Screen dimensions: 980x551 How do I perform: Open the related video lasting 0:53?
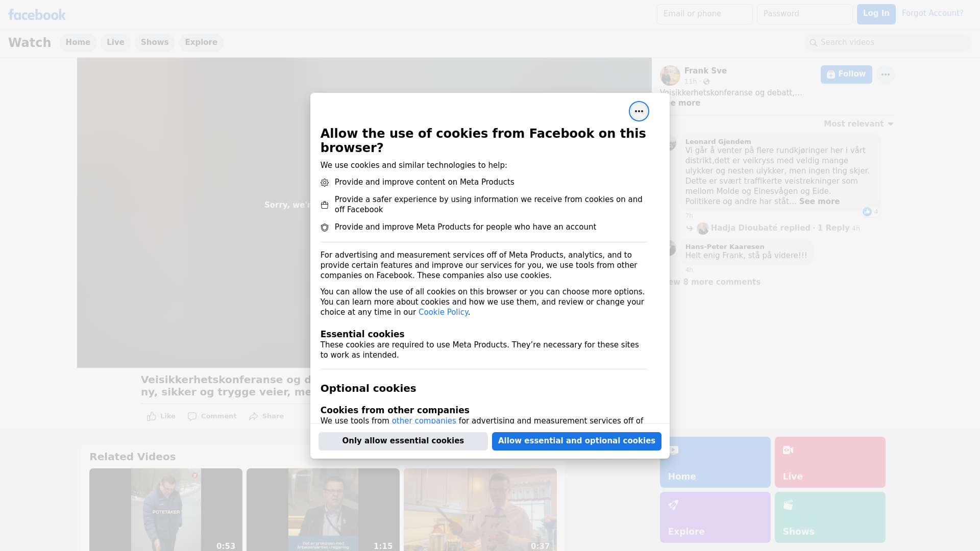pos(166,510)
